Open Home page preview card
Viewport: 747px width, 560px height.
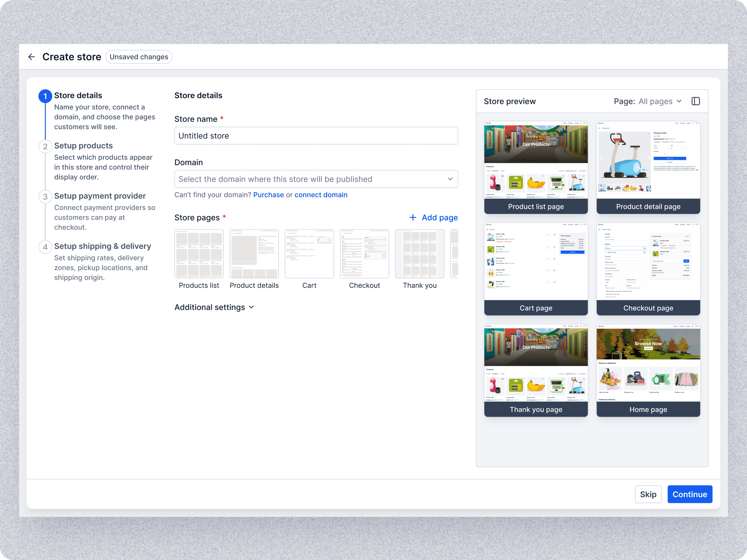648,370
